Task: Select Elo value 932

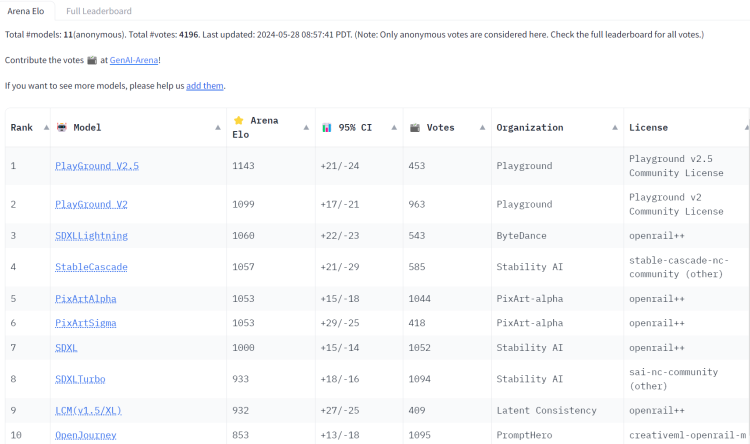Action: pyautogui.click(x=241, y=411)
